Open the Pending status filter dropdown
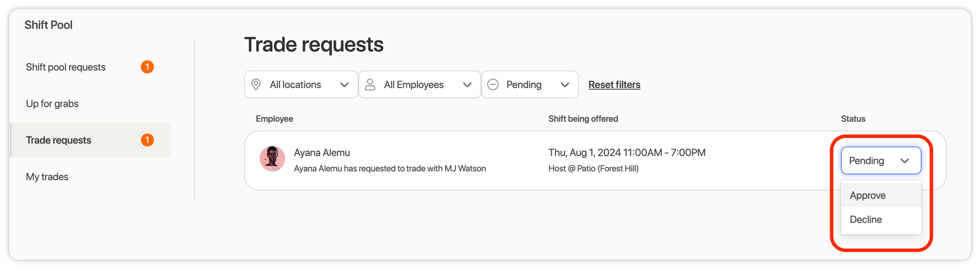This screenshot has height=269, width=980. (x=530, y=84)
